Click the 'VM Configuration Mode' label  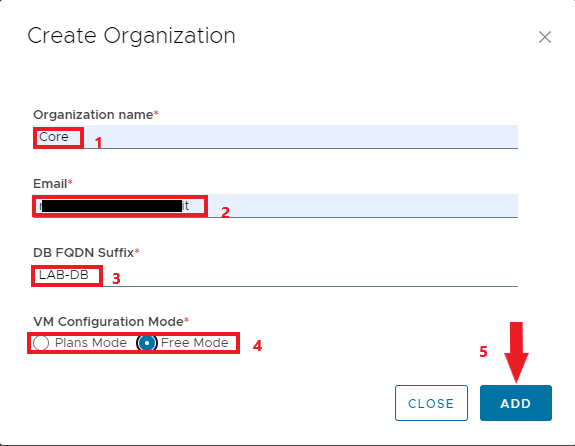[108, 322]
